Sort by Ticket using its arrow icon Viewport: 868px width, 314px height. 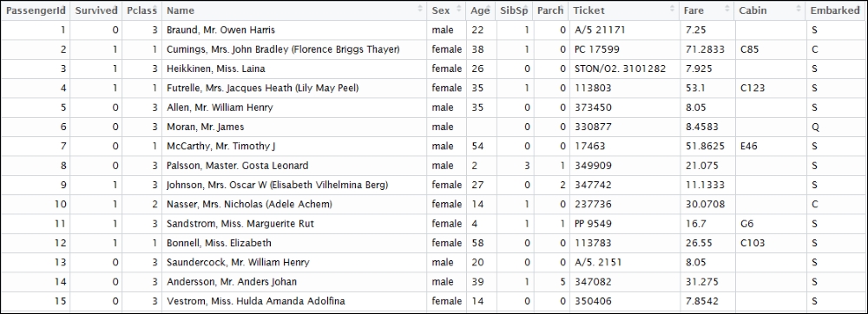click(672, 10)
